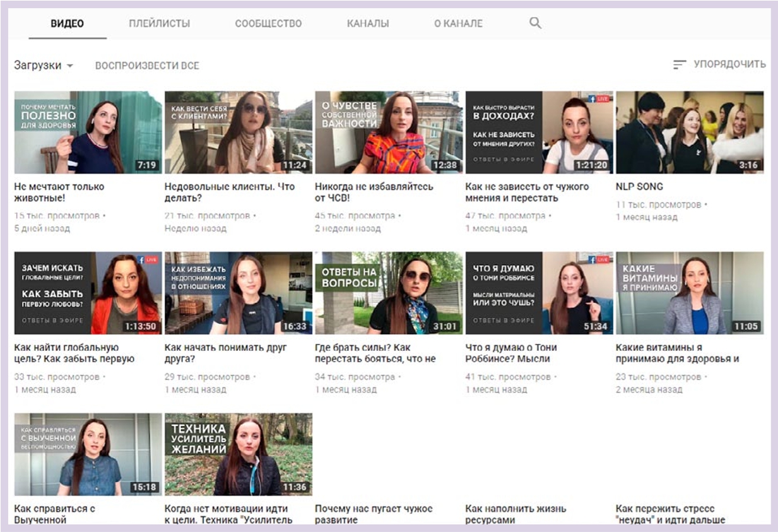Expand the Загрузки dropdown

pos(44,66)
